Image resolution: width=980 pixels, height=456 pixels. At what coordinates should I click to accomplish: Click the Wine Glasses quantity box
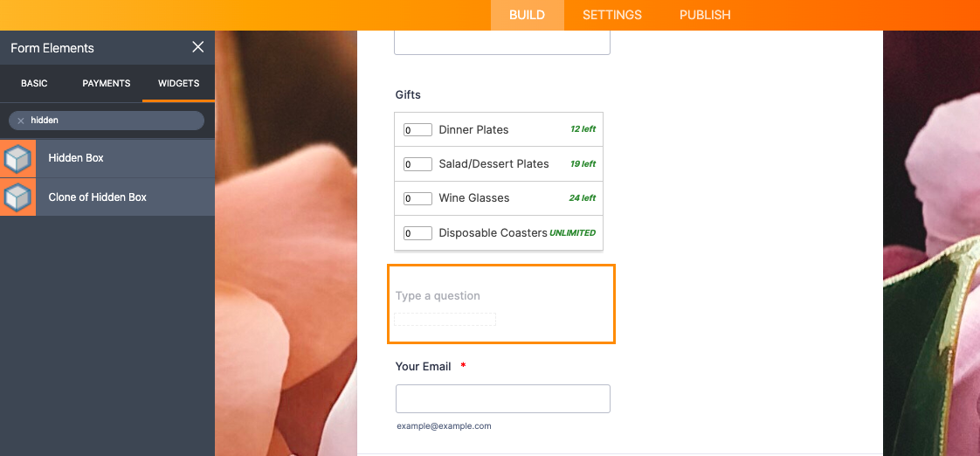[x=418, y=198]
